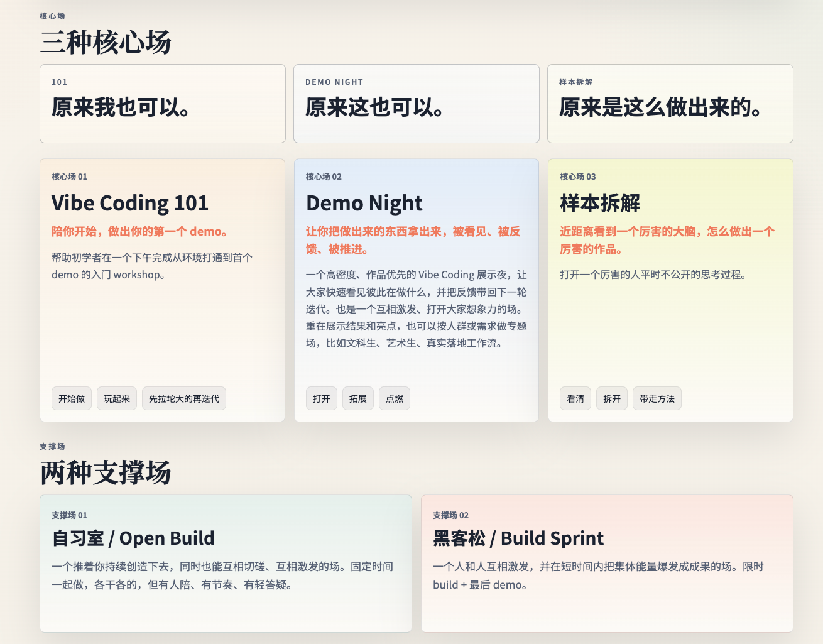823x644 pixels.
Task: Click the 拆开 tag chip
Action: [x=612, y=399]
